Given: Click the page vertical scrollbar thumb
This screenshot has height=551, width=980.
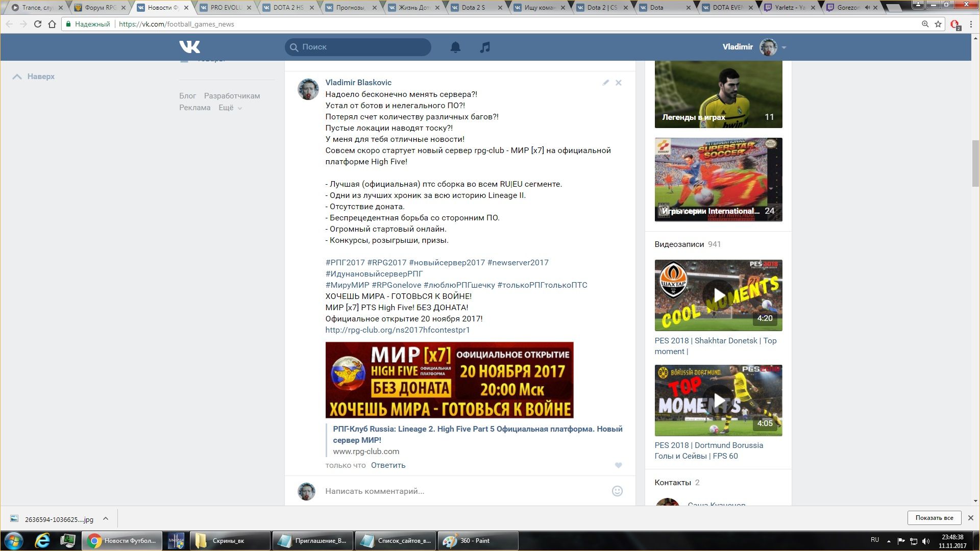Looking at the screenshot, I should point(975,163).
